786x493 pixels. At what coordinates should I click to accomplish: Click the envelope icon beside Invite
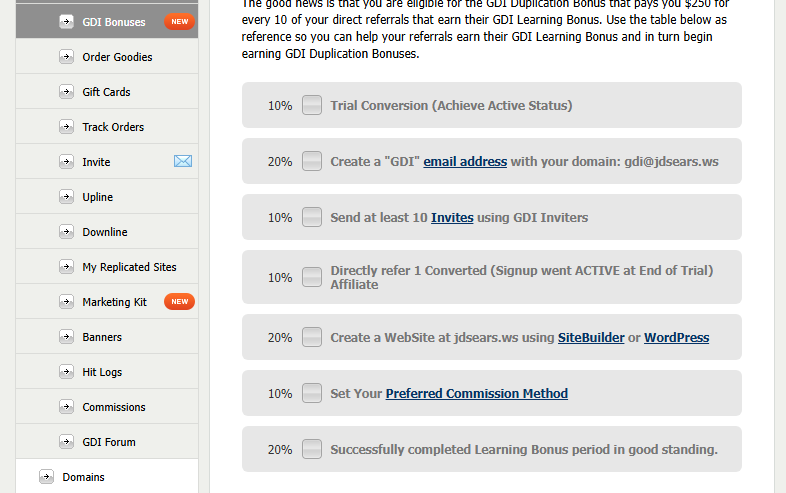pyautogui.click(x=182, y=162)
